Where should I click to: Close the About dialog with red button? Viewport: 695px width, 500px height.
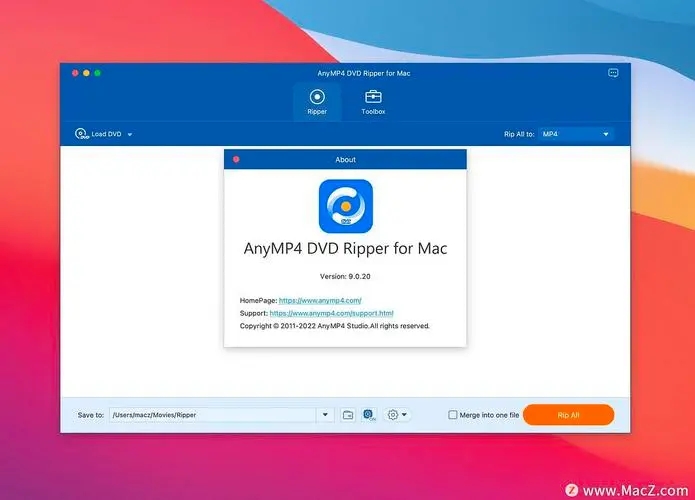point(236,160)
